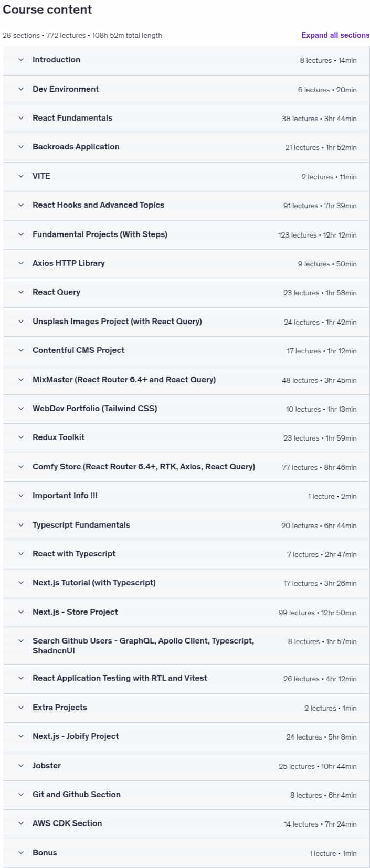The height and width of the screenshot is (868, 370).
Task: Open AWS CDK Section title
Action: click(x=67, y=823)
